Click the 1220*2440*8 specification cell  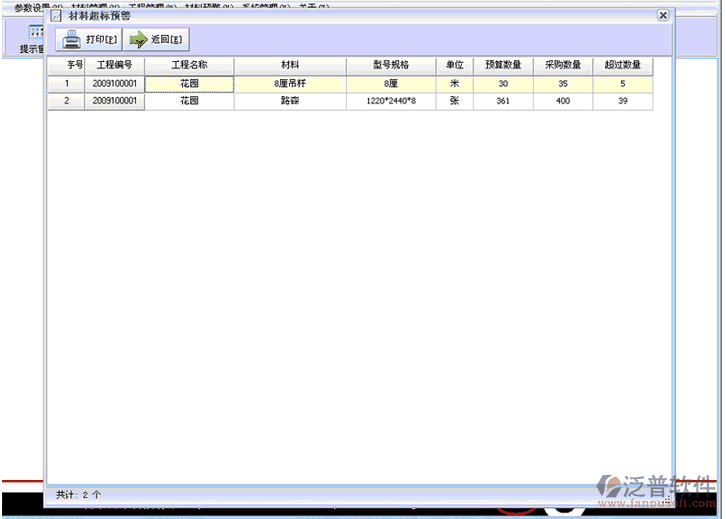391,101
